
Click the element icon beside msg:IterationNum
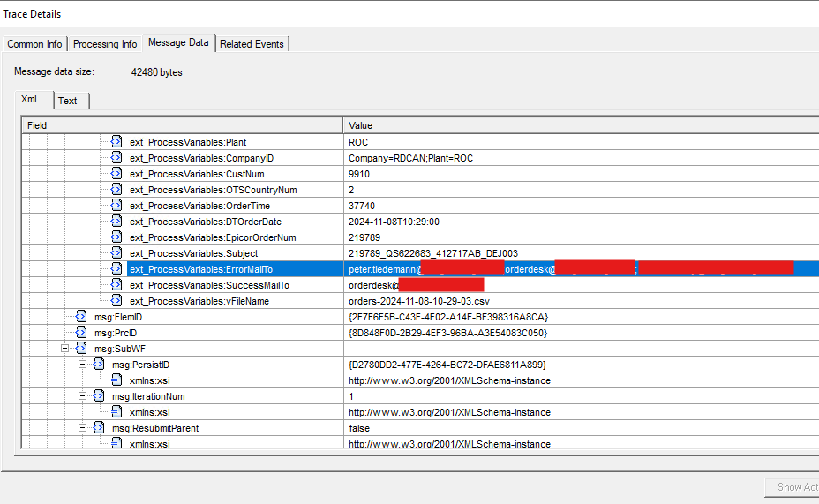tap(99, 396)
